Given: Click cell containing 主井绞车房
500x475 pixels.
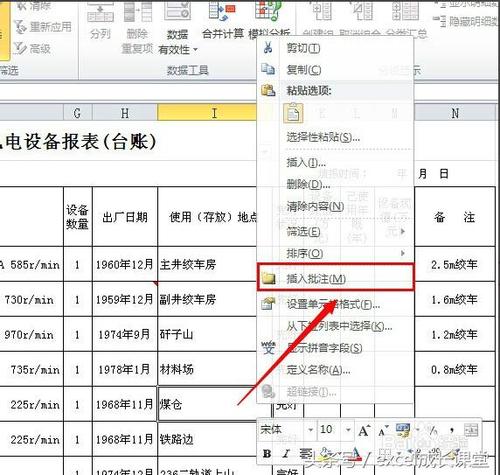Looking at the screenshot, I should pos(207,265).
